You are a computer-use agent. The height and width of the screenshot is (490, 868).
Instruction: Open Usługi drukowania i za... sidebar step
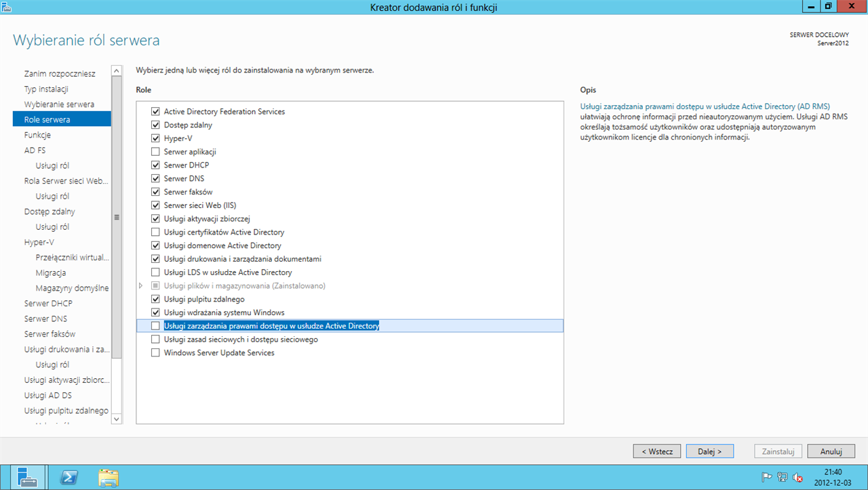(66, 349)
